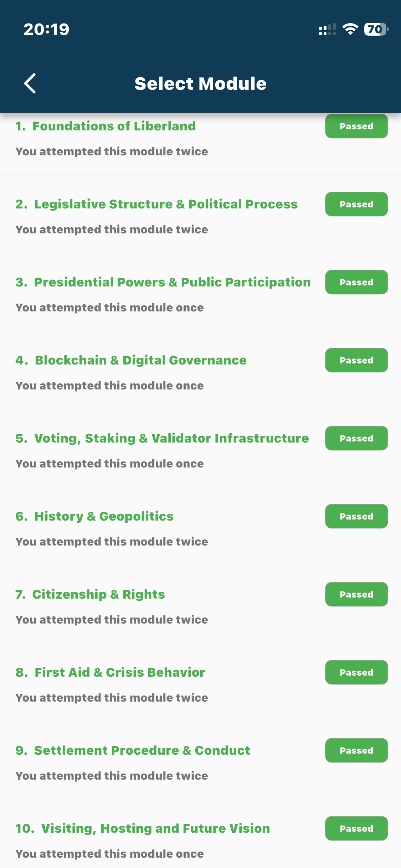Screen dimensions: 401x868
Task: Tap the battery level indicator
Action: click(x=376, y=29)
